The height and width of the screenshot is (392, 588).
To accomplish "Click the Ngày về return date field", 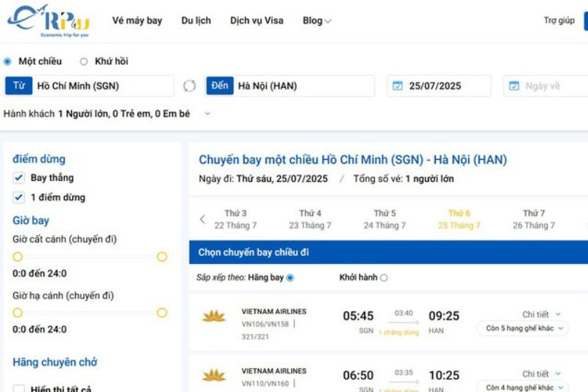I will (546, 86).
